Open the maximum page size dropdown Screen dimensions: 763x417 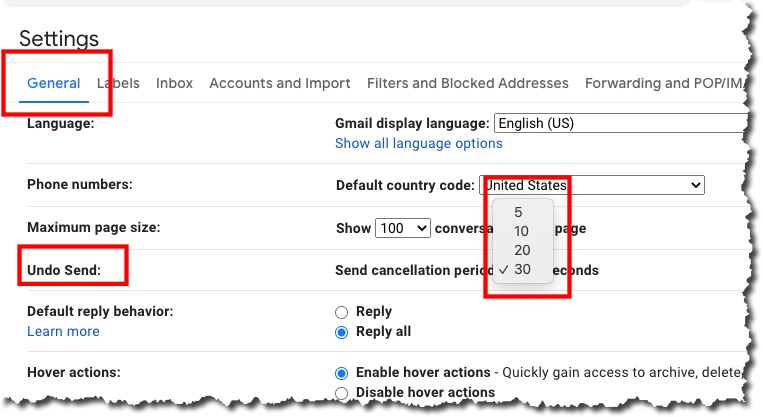coord(403,228)
